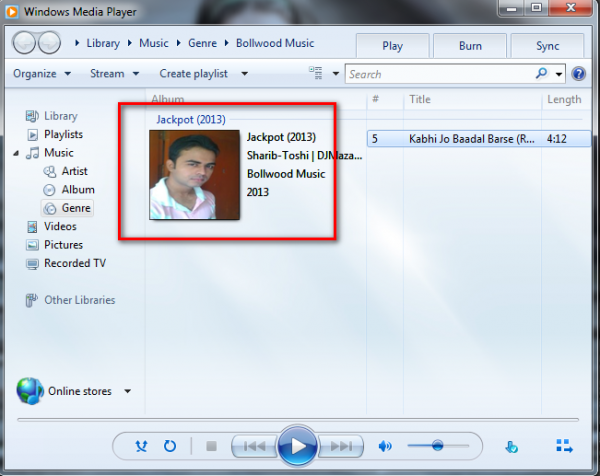Click Create playlist
This screenshot has height=476, width=600.
coord(194,73)
